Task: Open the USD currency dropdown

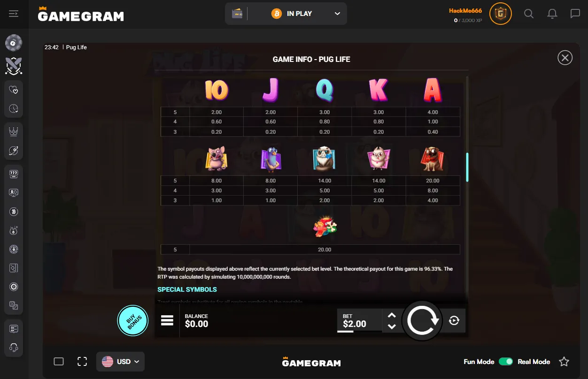Action: tap(120, 362)
